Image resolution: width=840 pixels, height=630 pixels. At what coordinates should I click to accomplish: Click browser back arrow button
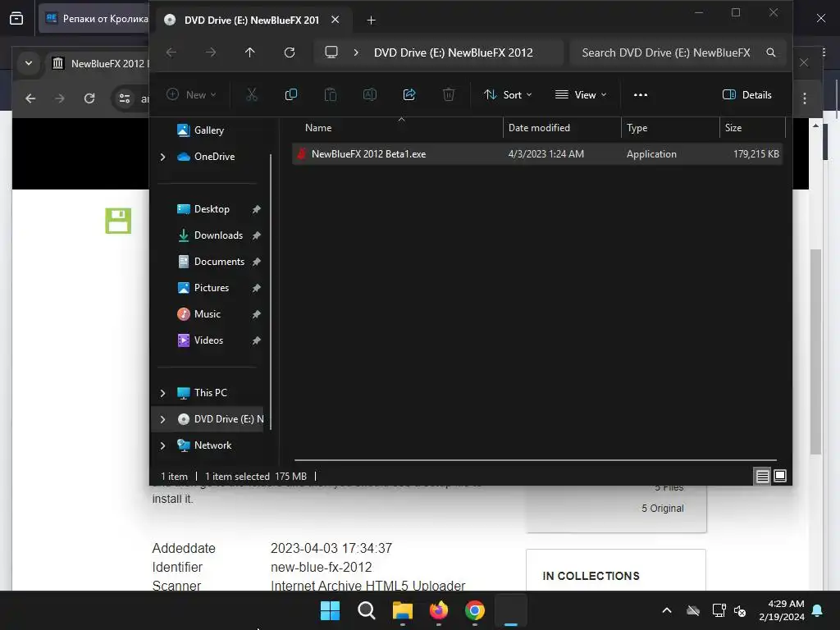(30, 98)
